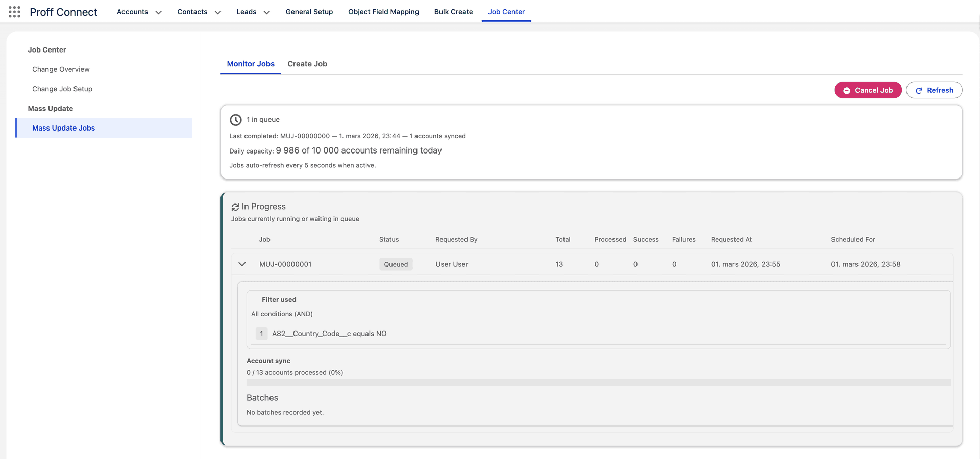980x459 pixels.
Task: Select the Monitor Jobs tab
Action: pos(250,64)
